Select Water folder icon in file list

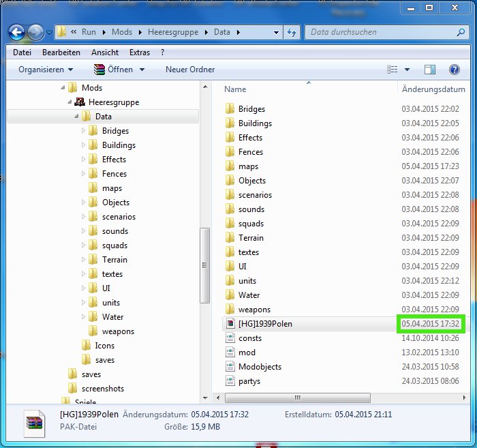tap(230, 295)
